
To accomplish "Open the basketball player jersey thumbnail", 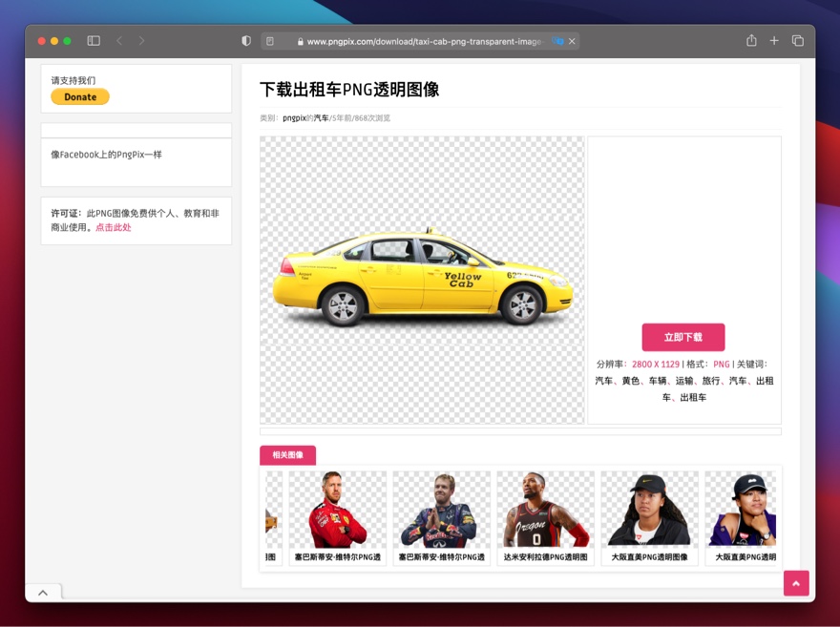I will click(x=545, y=509).
